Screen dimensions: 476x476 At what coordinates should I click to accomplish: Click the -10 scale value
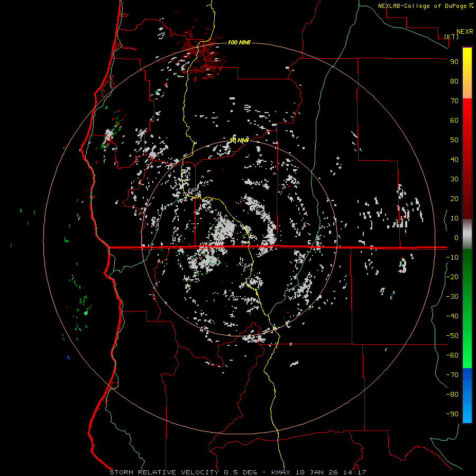click(x=452, y=258)
